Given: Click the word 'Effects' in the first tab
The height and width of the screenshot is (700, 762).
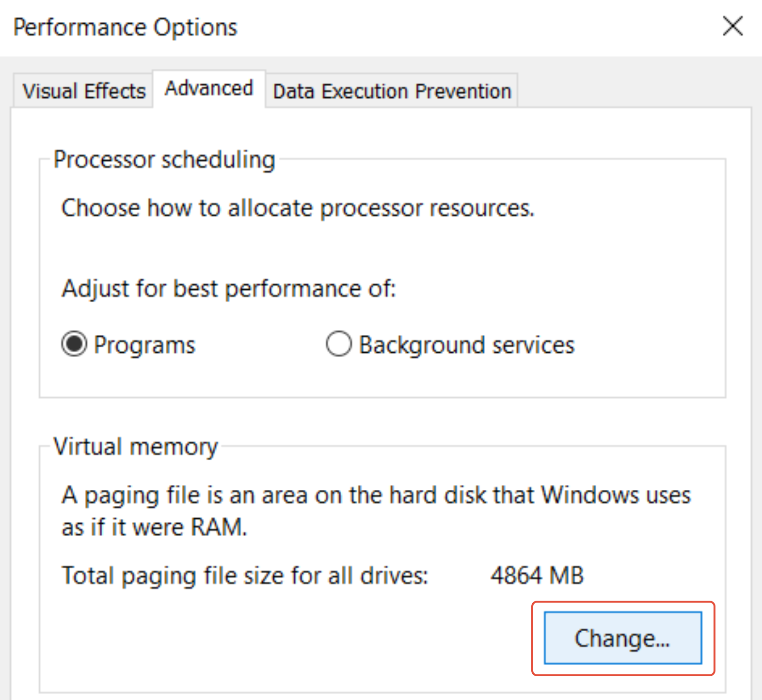Looking at the screenshot, I should pyautogui.click(x=115, y=91).
